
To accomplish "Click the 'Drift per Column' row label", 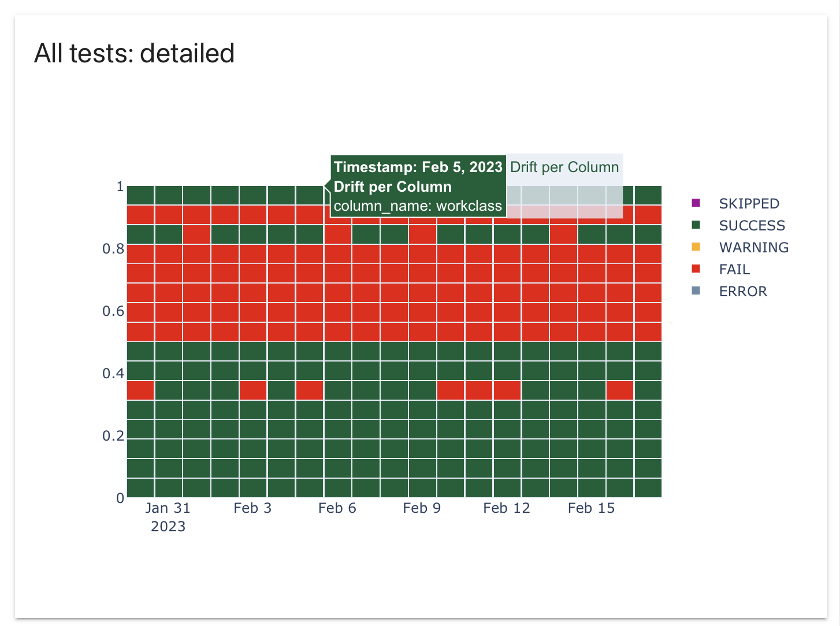I will 564,167.
